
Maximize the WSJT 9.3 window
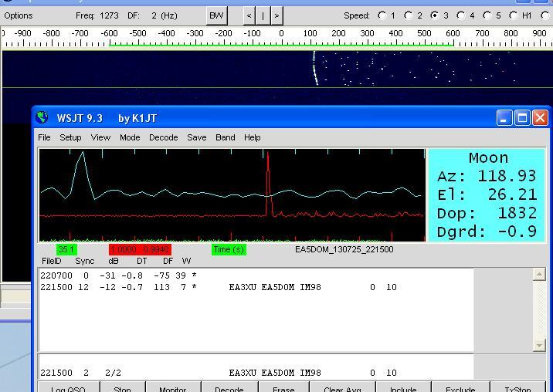[522, 118]
